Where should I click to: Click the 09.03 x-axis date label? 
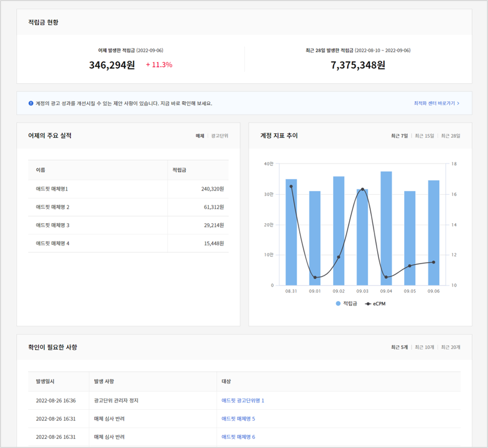(x=362, y=291)
